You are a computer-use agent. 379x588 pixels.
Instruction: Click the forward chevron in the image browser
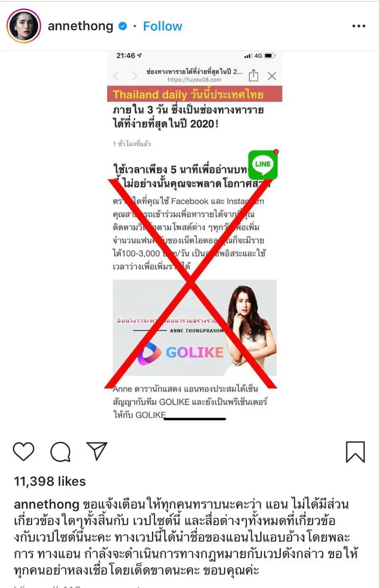[x=134, y=76]
